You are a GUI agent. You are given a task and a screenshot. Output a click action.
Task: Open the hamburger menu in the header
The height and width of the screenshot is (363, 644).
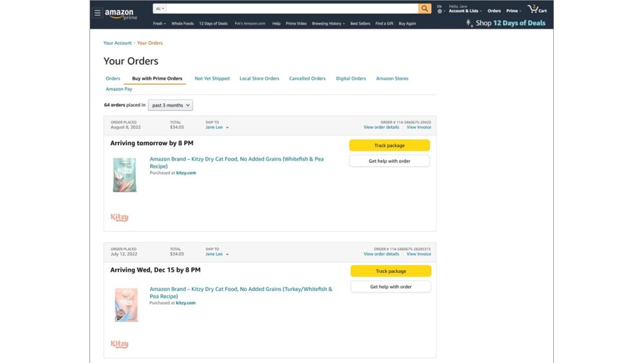tap(97, 12)
